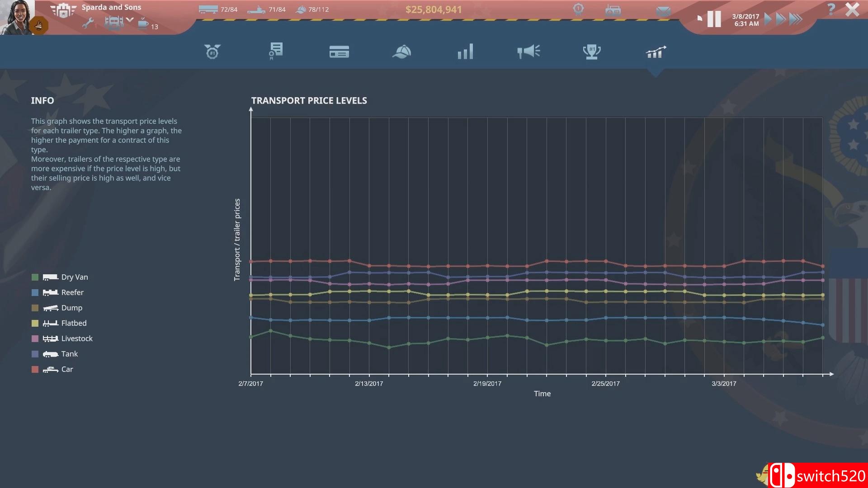Set fastest triple-arrow game speed

click(x=796, y=19)
